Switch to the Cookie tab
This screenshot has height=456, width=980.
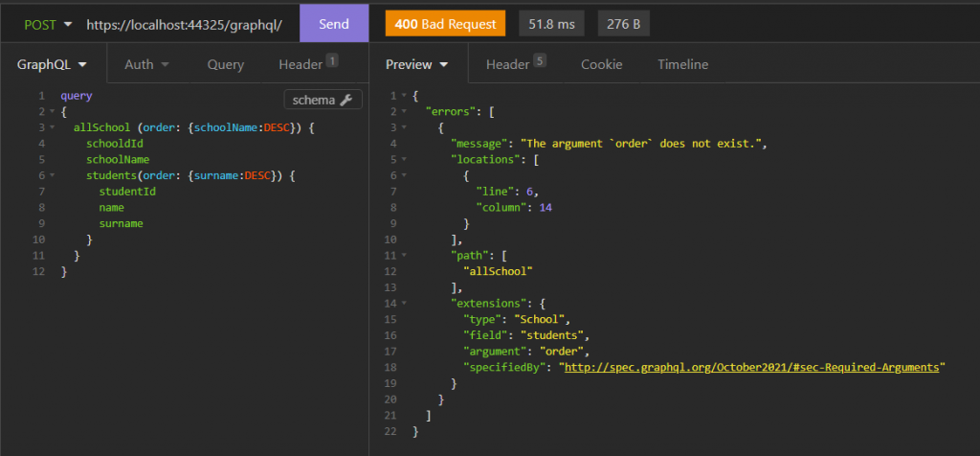(601, 65)
